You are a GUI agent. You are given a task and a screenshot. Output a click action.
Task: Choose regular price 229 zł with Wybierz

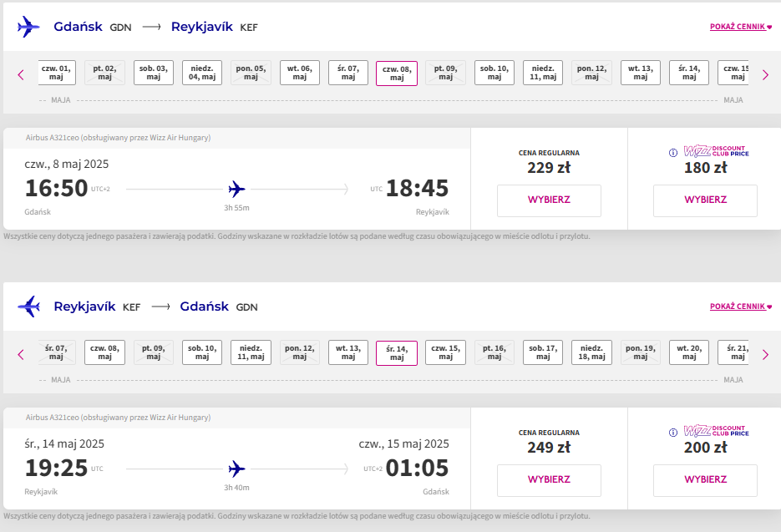click(549, 200)
